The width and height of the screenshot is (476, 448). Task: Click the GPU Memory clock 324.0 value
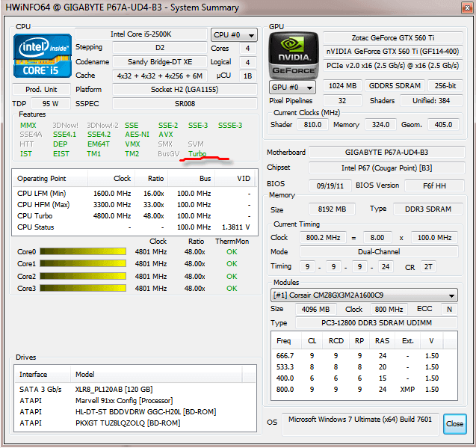click(x=380, y=125)
